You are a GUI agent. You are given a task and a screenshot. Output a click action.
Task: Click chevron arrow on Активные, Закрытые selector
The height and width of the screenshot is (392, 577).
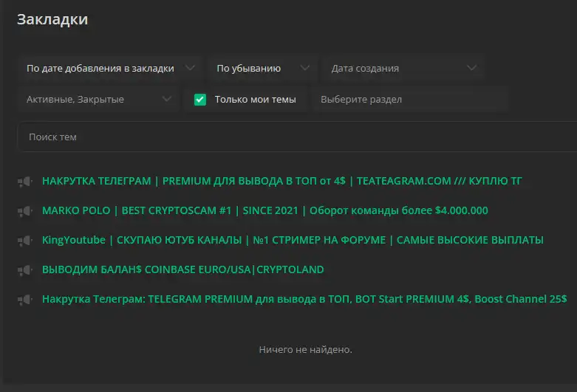click(166, 99)
